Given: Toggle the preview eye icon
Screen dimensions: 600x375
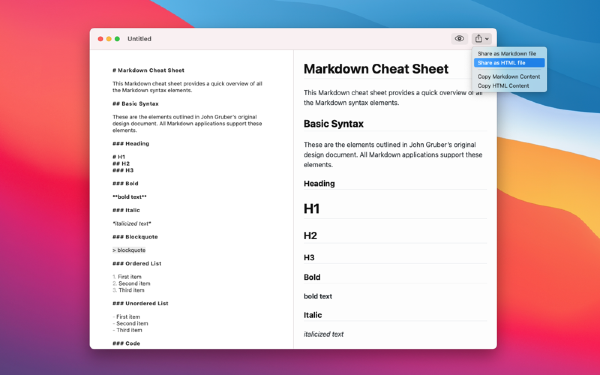Looking at the screenshot, I should (x=459, y=39).
